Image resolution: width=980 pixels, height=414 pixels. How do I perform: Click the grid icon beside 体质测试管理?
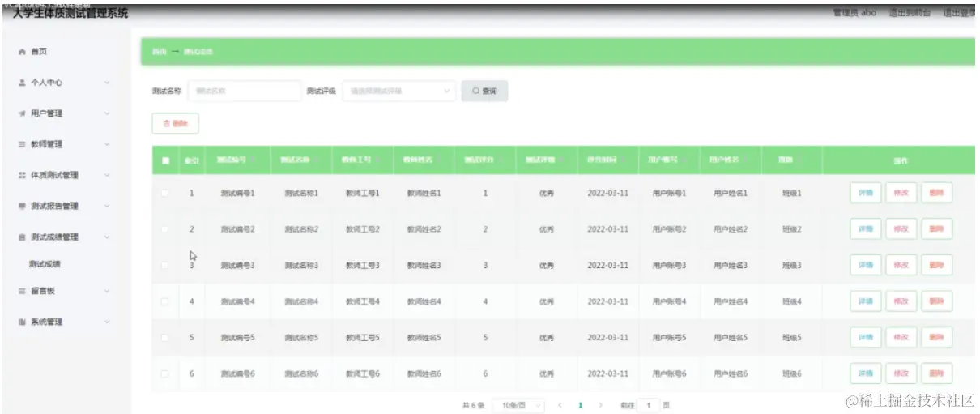(22, 175)
